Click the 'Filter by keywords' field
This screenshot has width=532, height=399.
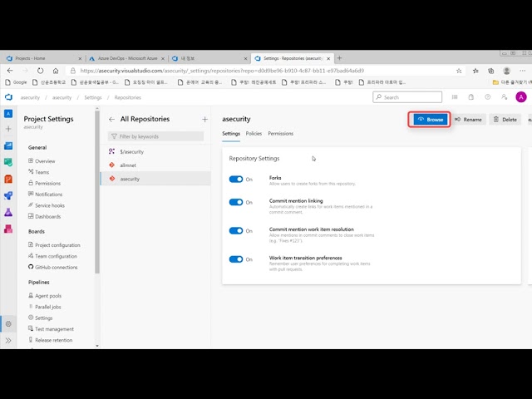[x=155, y=136]
